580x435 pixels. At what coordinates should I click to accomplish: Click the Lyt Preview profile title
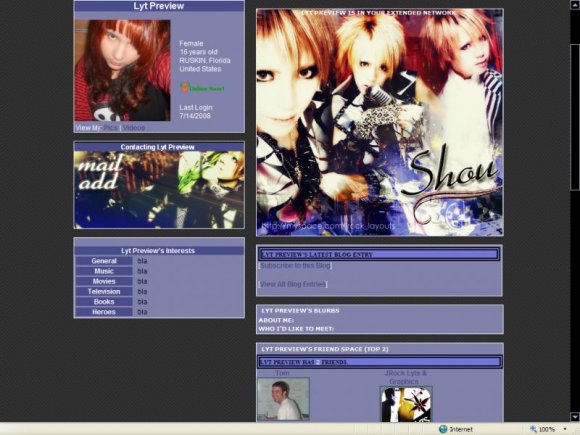(x=159, y=6)
